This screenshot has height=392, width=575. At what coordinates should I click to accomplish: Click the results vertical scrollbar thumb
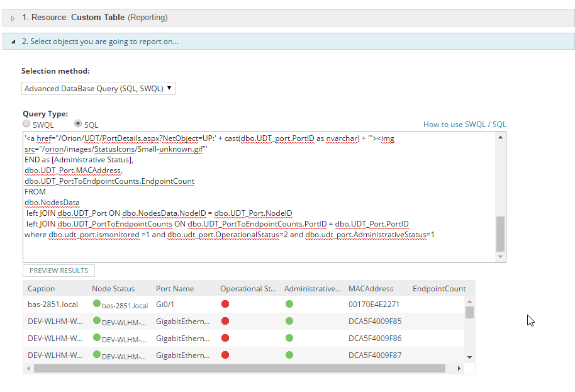(469, 312)
